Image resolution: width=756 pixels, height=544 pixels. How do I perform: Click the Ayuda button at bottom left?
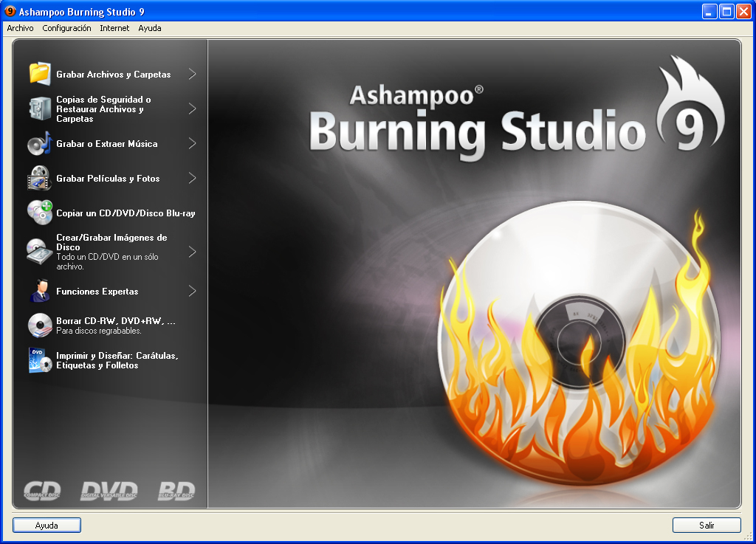tap(47, 526)
